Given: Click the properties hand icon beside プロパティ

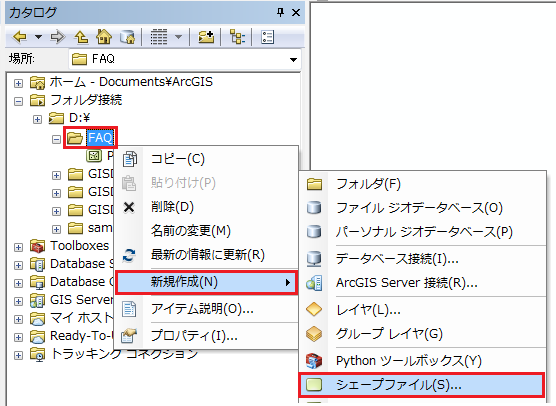Looking at the screenshot, I should (x=129, y=336).
